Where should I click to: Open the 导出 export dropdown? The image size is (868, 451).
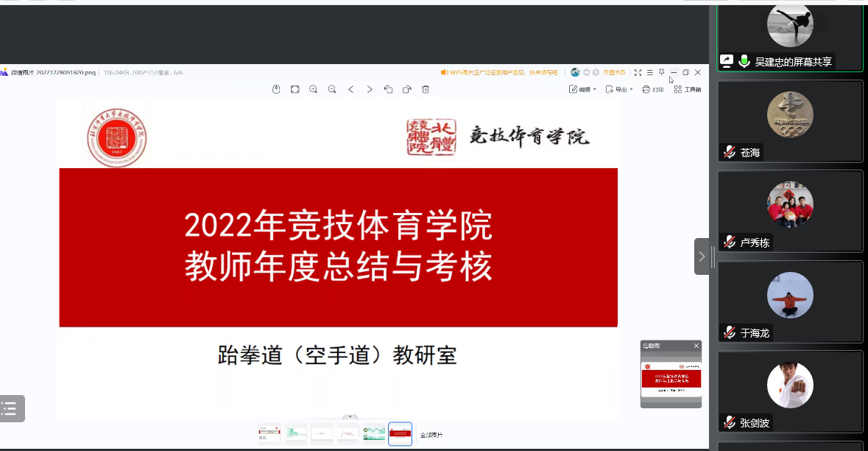[618, 88]
